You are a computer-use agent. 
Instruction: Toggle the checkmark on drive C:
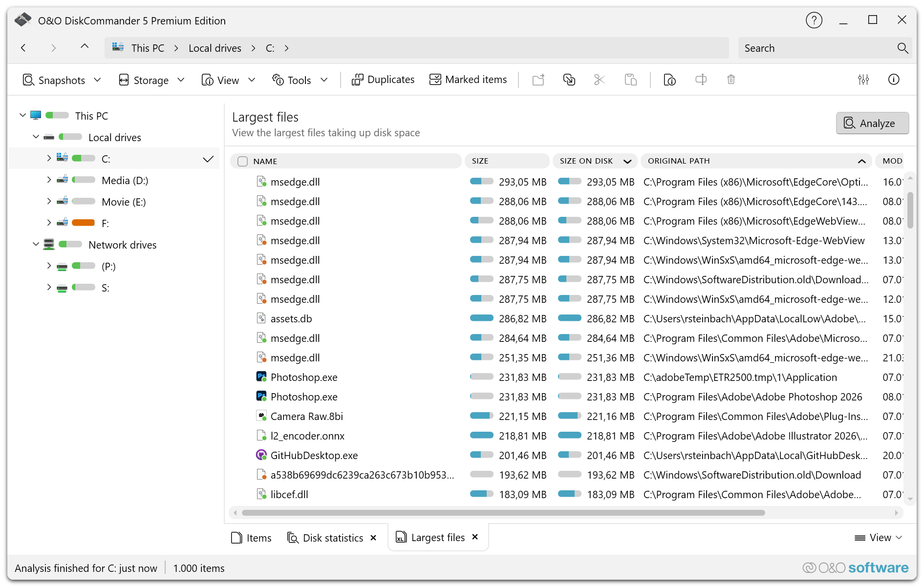pyautogui.click(x=208, y=159)
